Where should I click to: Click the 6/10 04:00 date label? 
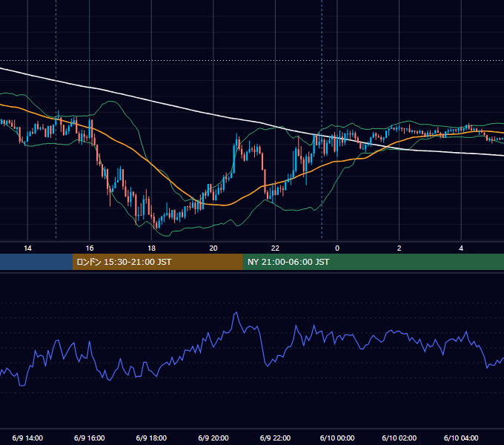[x=461, y=438]
